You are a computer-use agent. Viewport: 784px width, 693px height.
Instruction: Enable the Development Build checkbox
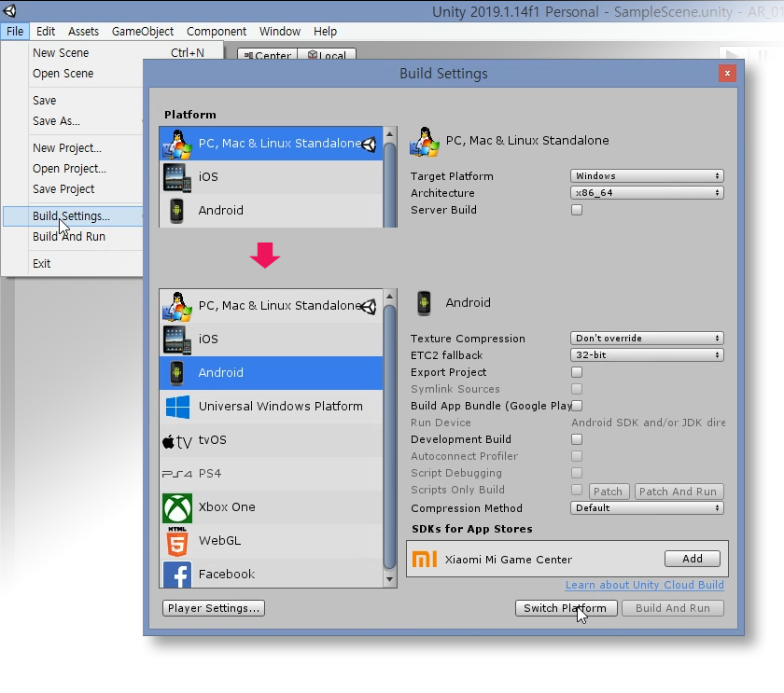(577, 439)
